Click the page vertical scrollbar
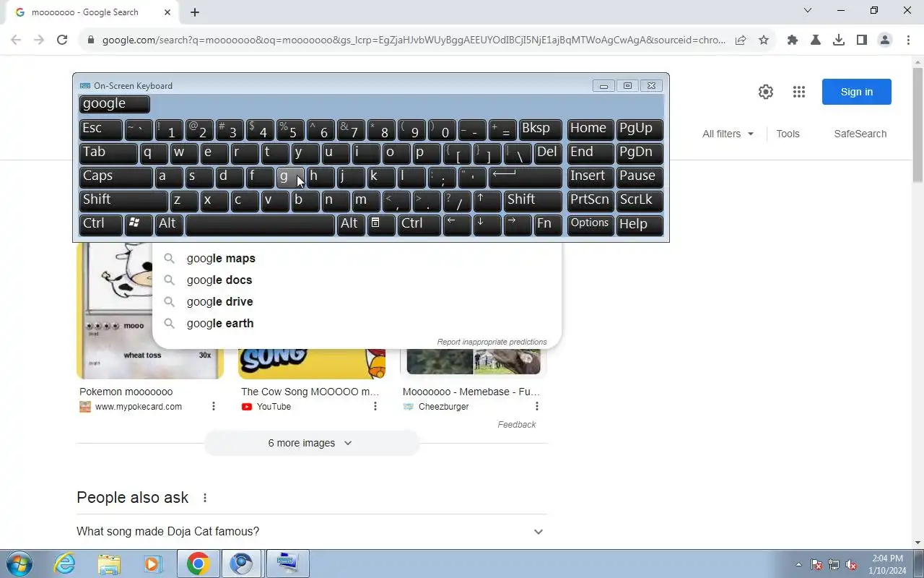 [918, 124]
